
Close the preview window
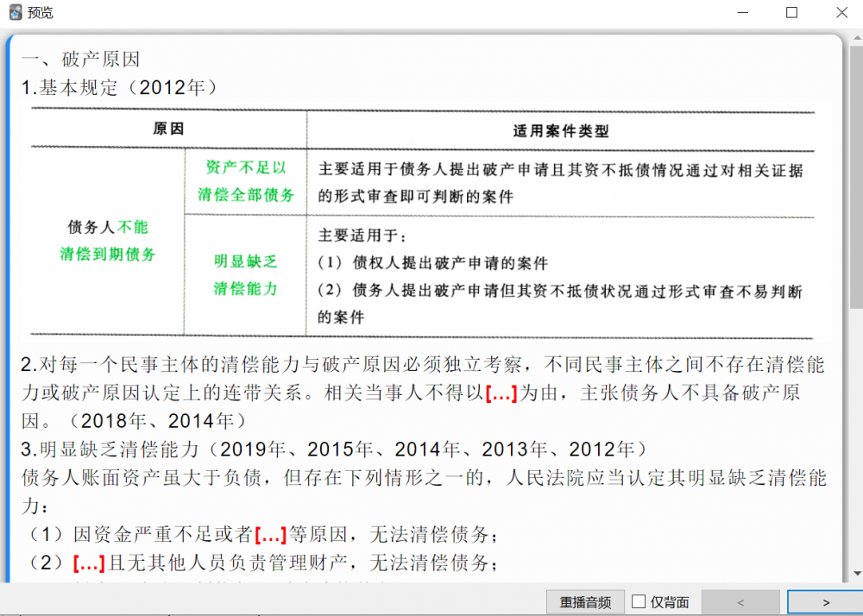841,13
